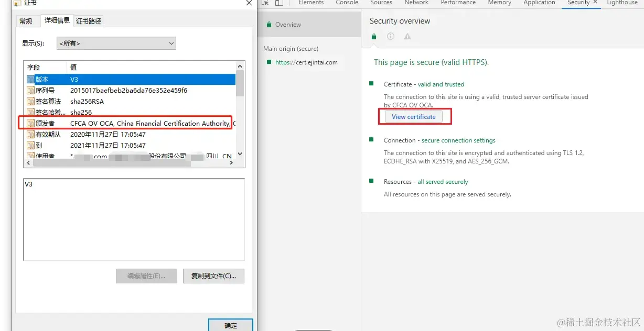Open the 显示(S) dropdown showing <所有>
Screen dimensions: 644x331
[x=116, y=43]
